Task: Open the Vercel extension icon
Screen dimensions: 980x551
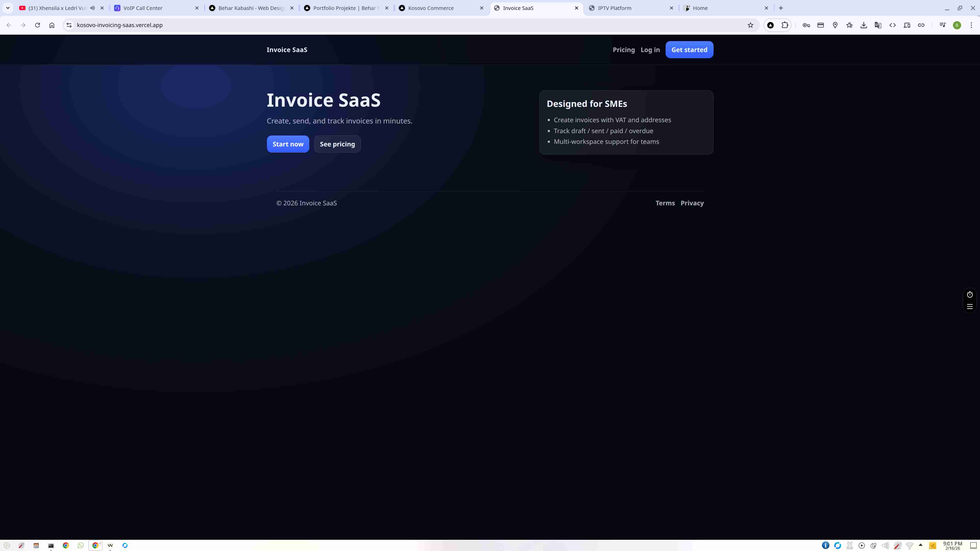Action: point(770,25)
